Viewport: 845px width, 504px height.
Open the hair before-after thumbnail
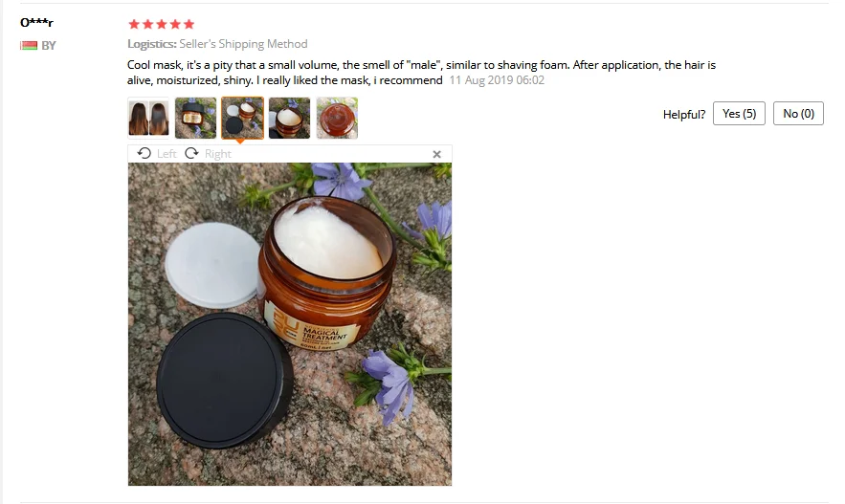(148, 118)
